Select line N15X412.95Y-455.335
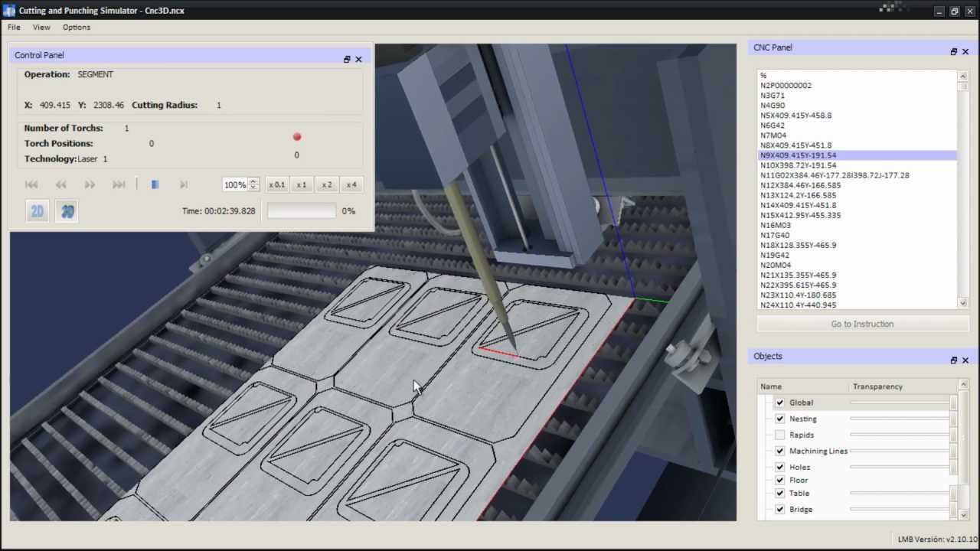The height and width of the screenshot is (551, 980). coord(857,215)
